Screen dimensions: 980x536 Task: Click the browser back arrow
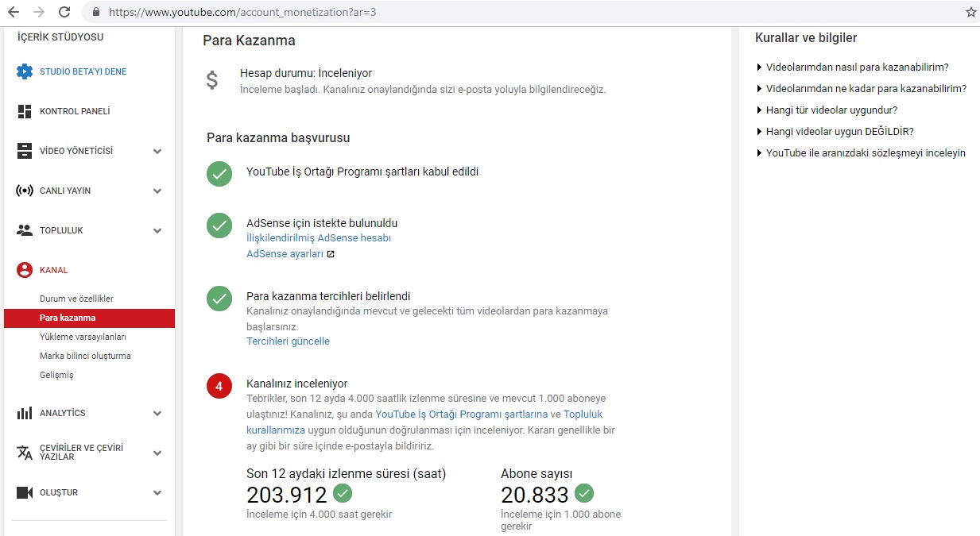click(x=14, y=12)
